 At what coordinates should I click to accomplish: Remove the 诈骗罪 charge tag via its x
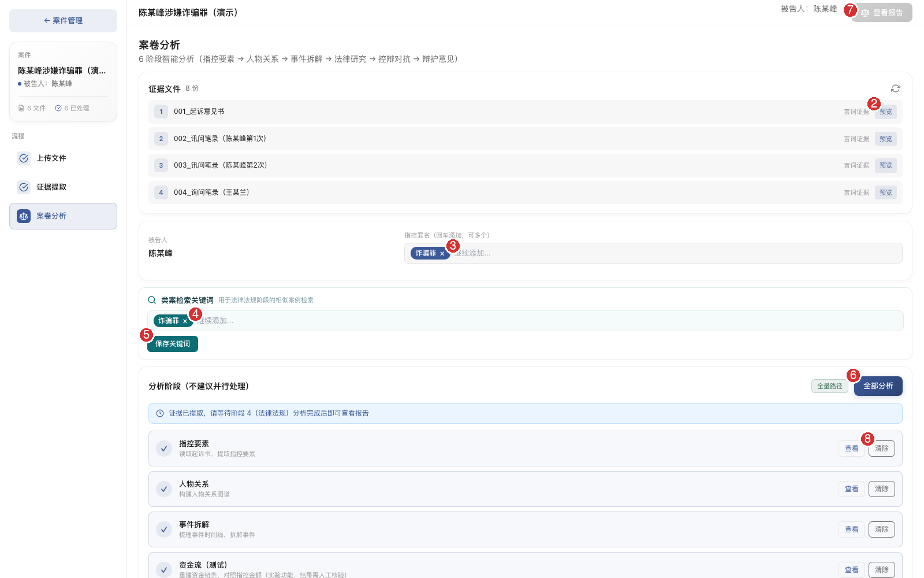[442, 254]
